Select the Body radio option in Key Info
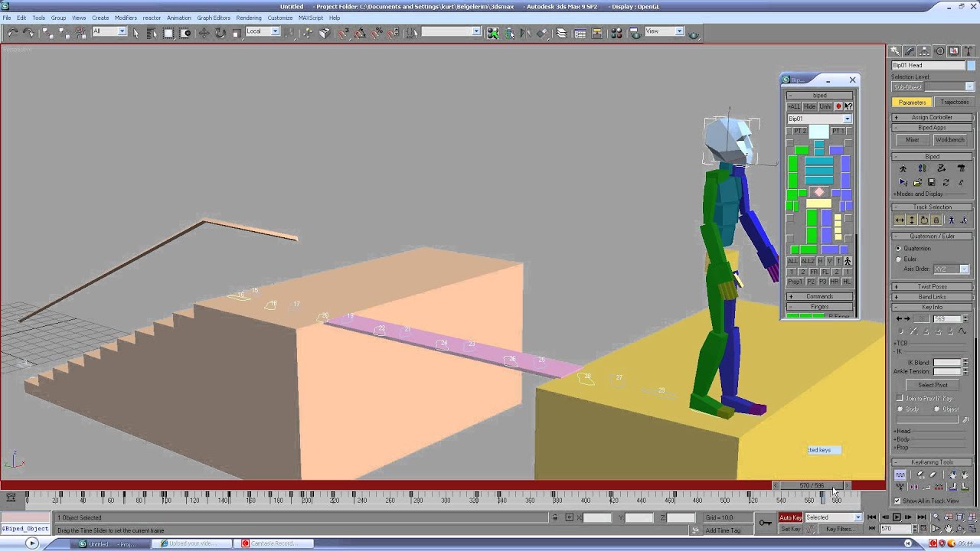The height and width of the screenshot is (551, 980). coord(900,409)
